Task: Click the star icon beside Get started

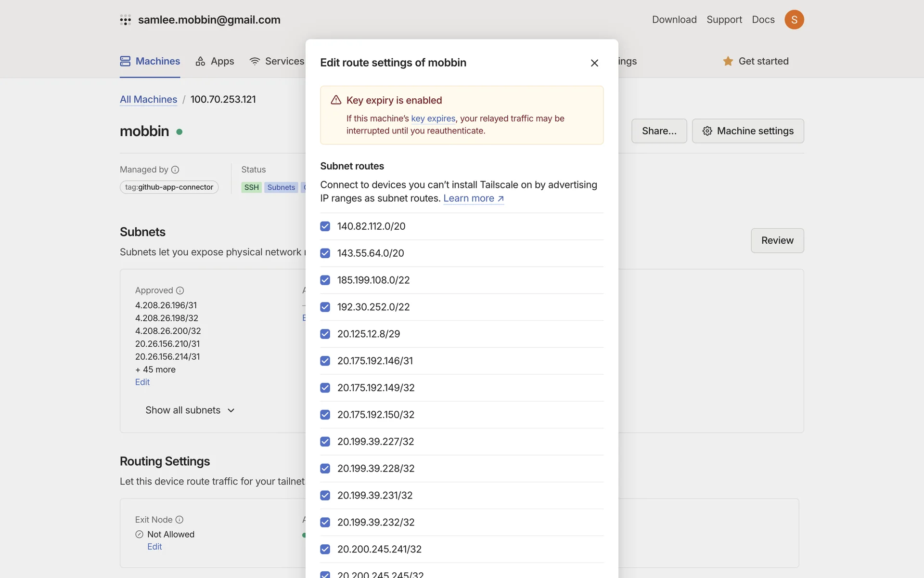Action: click(728, 61)
